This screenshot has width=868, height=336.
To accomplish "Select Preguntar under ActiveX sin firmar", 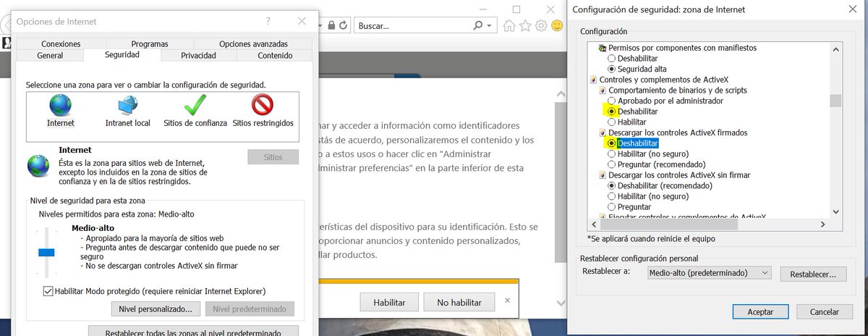I will point(612,207).
